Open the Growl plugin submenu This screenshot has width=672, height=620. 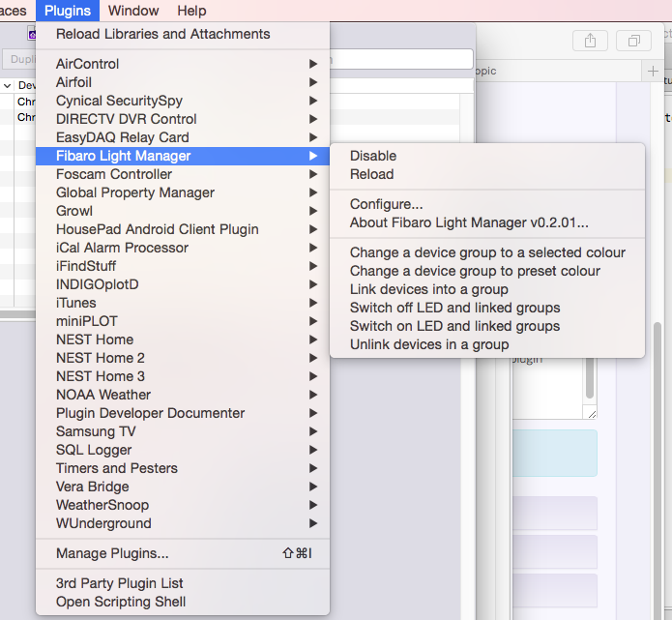[x=183, y=211]
